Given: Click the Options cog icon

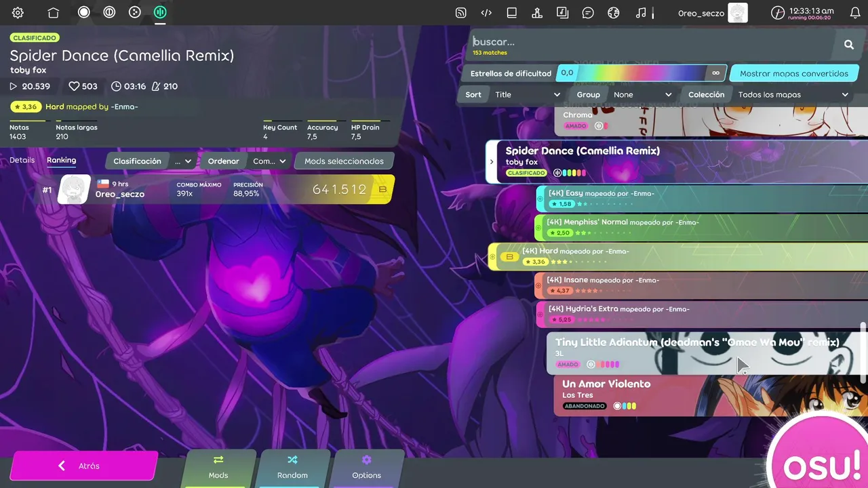Looking at the screenshot, I should (367, 460).
